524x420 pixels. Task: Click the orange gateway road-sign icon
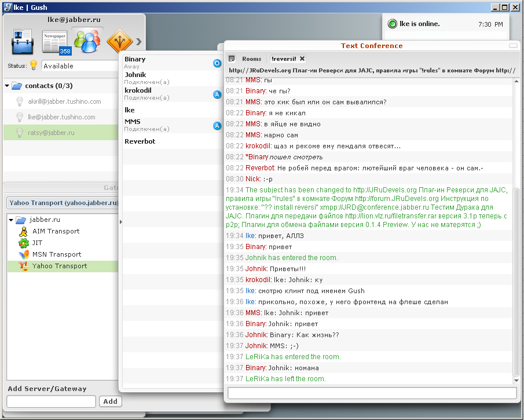coord(119,42)
